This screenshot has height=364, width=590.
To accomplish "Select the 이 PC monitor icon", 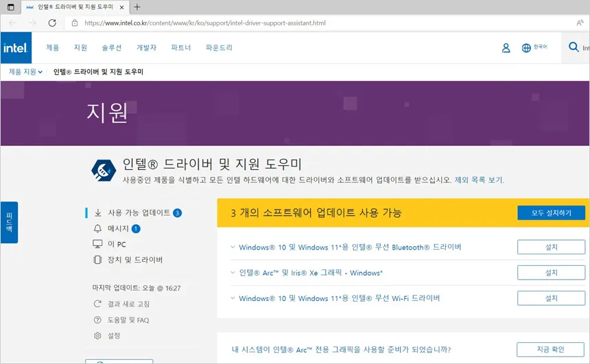I will click(x=97, y=244).
